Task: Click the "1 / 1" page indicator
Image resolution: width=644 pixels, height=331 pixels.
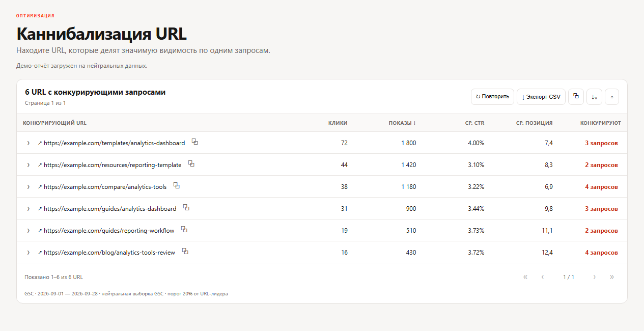Action: point(569,277)
